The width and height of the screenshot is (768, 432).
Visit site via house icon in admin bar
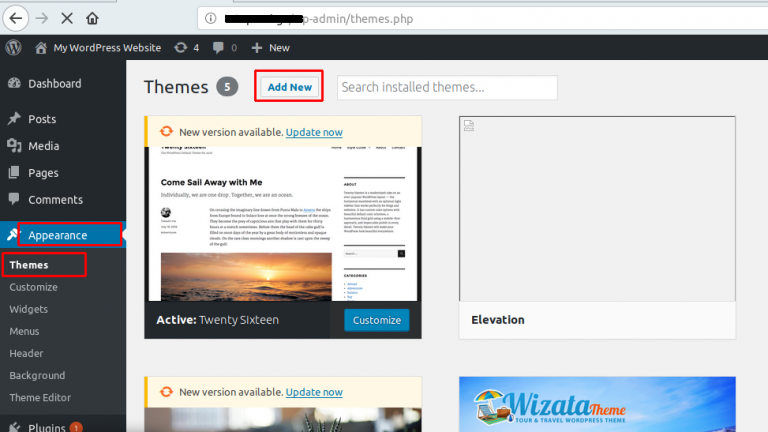(x=41, y=48)
